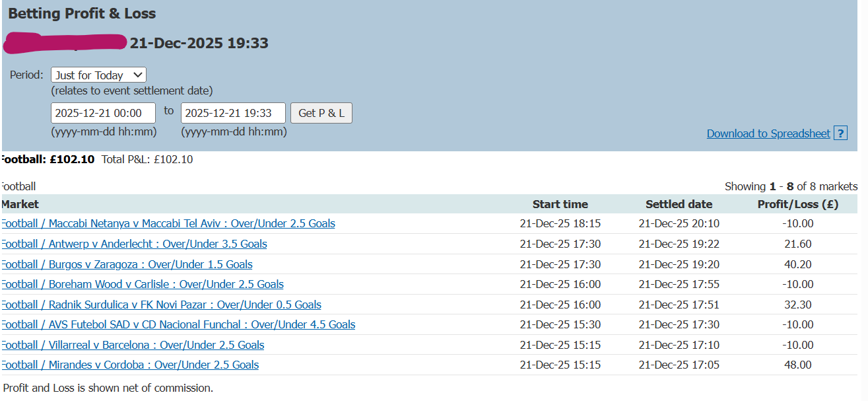
Task: Open the Mirandes v Cordoba market link
Action: coord(131,365)
